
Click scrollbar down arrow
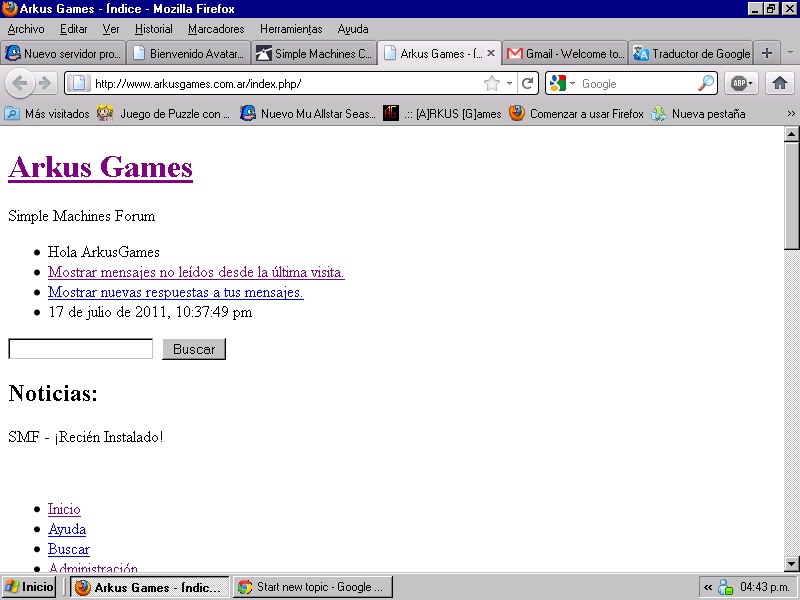(x=791, y=564)
